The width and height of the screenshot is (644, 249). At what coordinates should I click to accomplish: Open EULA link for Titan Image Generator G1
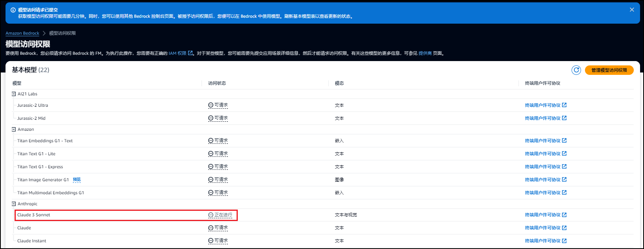[x=546, y=180]
